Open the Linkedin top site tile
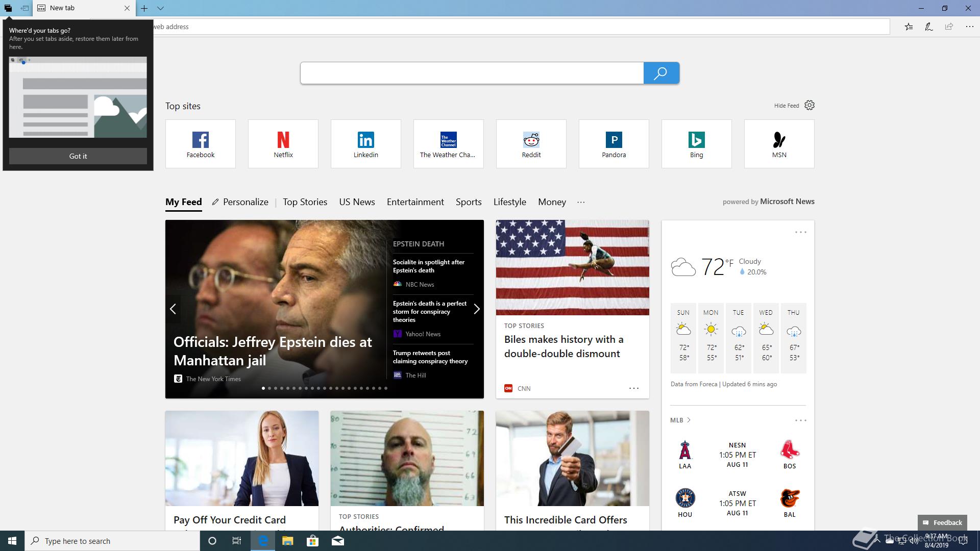Screen dimensions: 980x551 pos(366,144)
